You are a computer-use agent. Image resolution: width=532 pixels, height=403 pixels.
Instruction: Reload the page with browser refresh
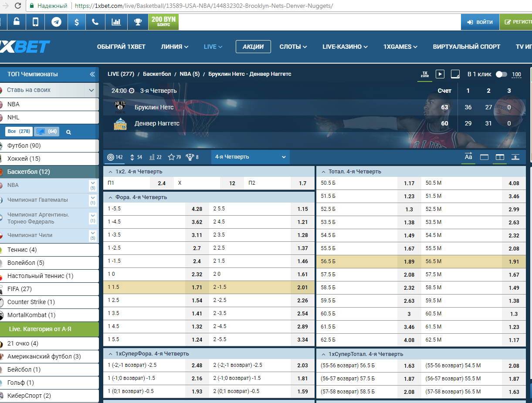[x=17, y=6]
